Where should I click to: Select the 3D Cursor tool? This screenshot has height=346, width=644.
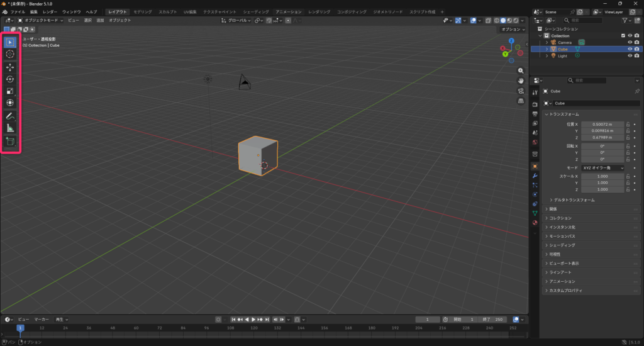click(x=10, y=54)
